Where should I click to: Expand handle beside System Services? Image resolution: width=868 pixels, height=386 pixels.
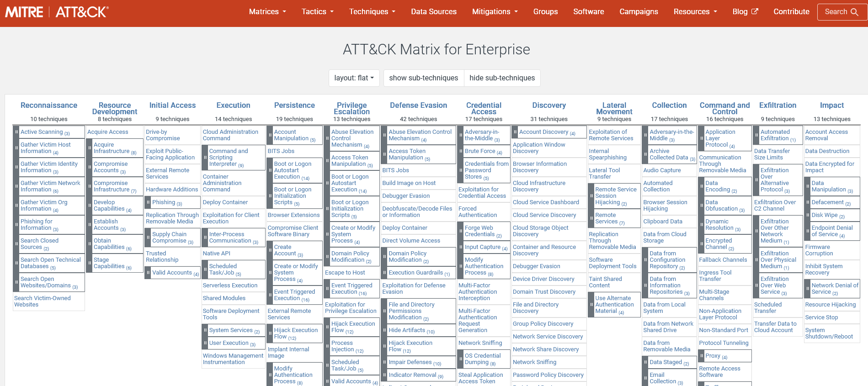[205, 330]
